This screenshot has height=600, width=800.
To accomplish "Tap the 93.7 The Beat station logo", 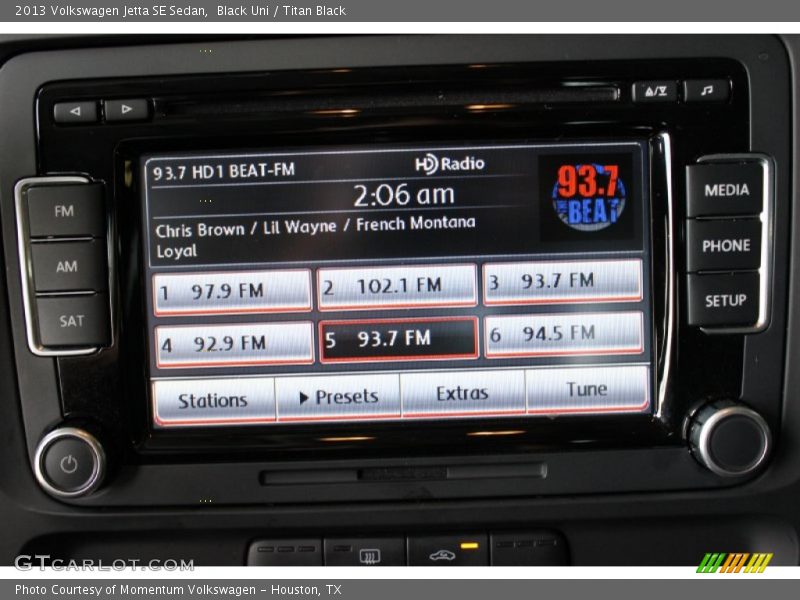I will pyautogui.click(x=589, y=197).
